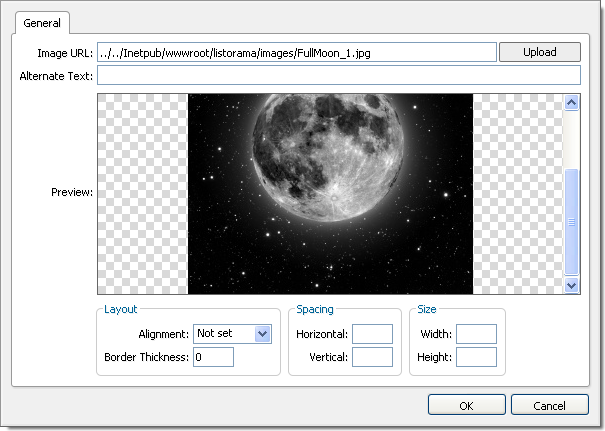Click the 'Alignment:' label
This screenshot has height=431, width=605.
coord(164,334)
